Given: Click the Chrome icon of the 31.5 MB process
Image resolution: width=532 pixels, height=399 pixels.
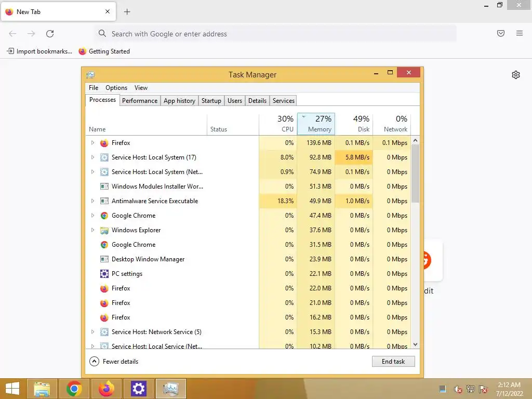Looking at the screenshot, I should click(104, 245).
